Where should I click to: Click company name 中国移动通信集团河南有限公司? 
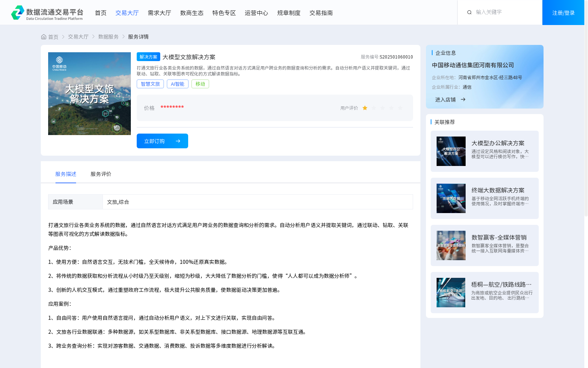coord(473,65)
